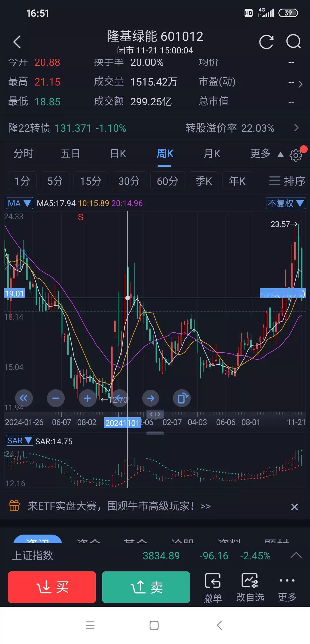Select 季K period button
This screenshot has width=310, height=644.
click(x=204, y=181)
